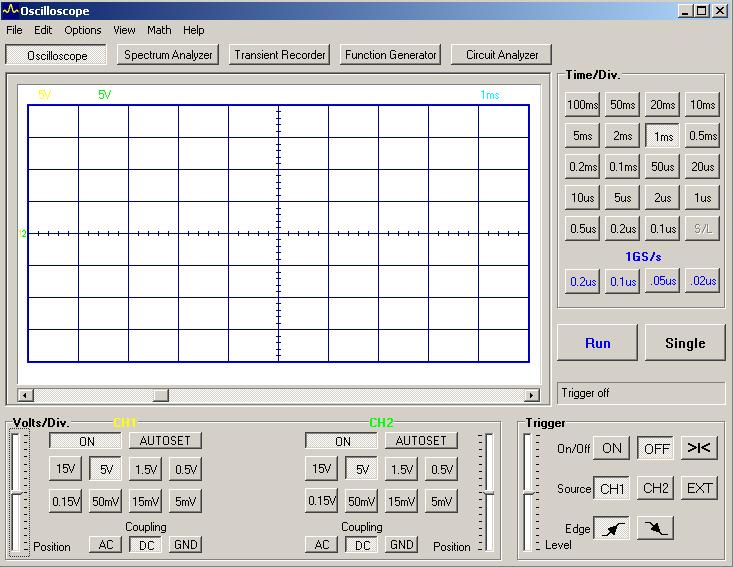
Task: Set CH2 coupling to DC
Action: (x=362, y=545)
